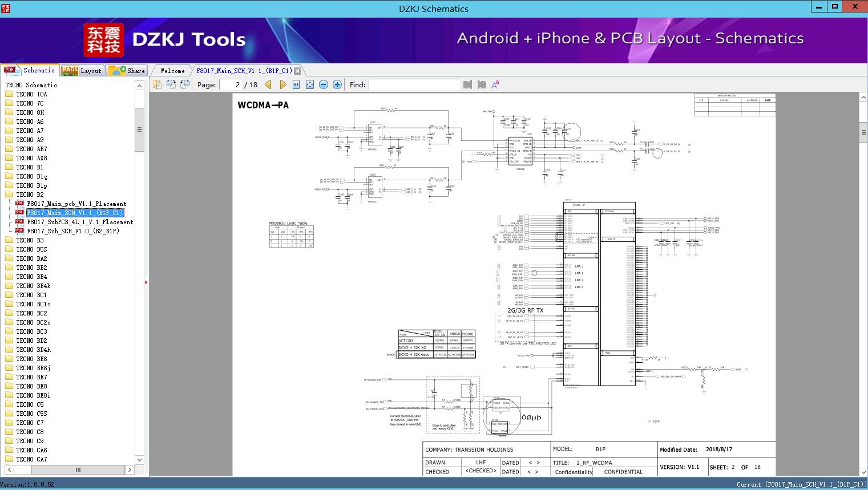Open F8017_Main_pcb_V1.1_Placement file
This screenshot has width=868, height=490.
76,204
